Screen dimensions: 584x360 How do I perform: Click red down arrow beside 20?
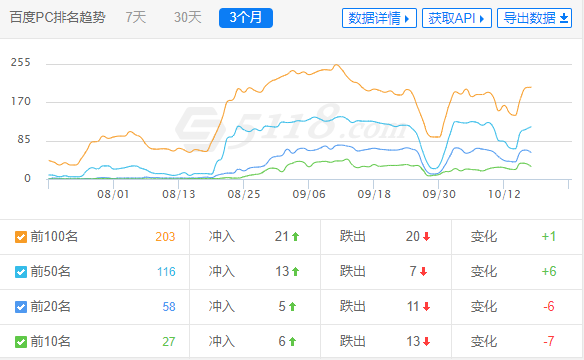tap(426, 236)
